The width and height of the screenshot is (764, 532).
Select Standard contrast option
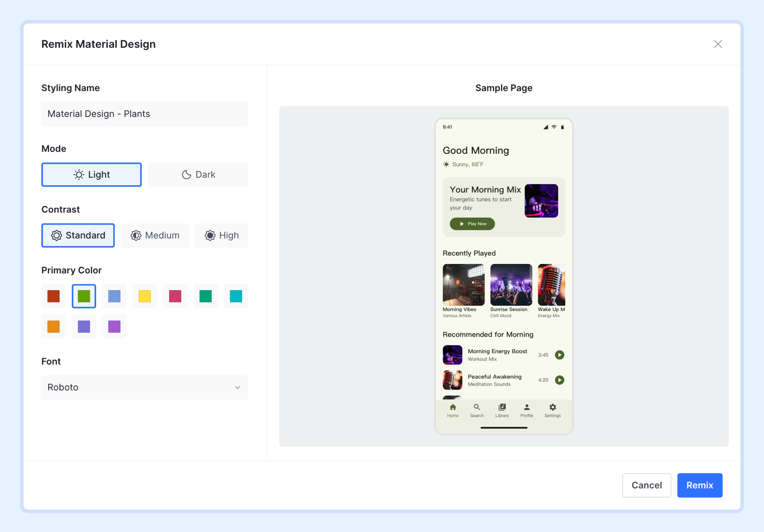click(x=78, y=235)
